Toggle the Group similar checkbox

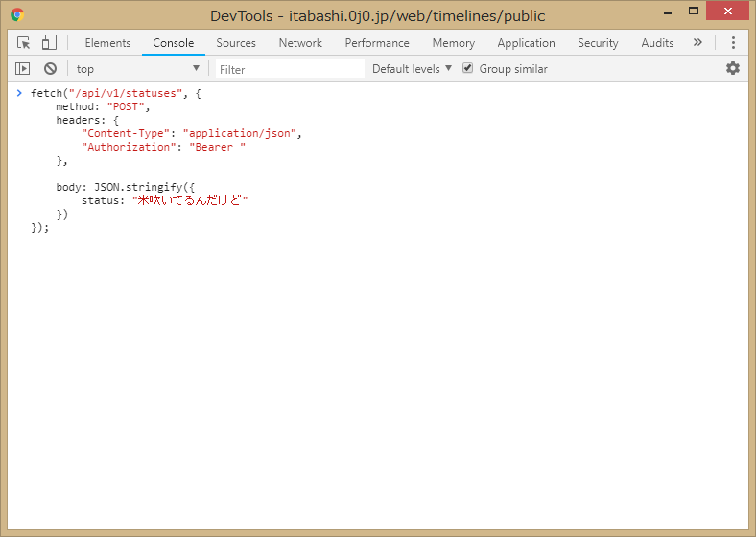point(468,69)
